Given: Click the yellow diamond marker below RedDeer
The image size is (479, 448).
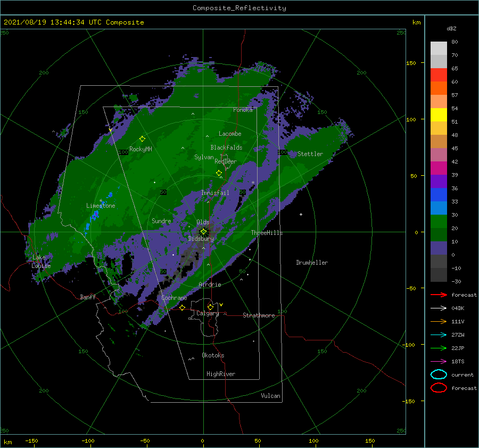Looking at the screenshot, I should [x=219, y=173].
